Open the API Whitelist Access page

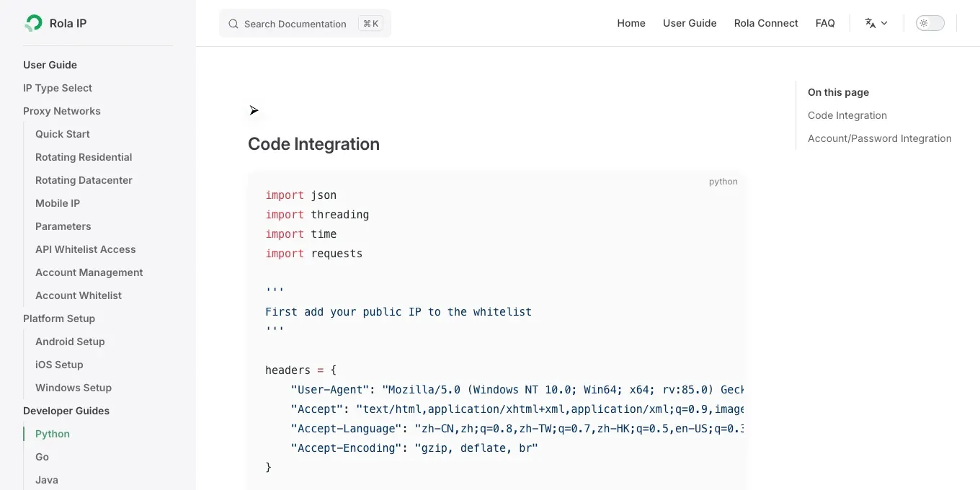[86, 249]
